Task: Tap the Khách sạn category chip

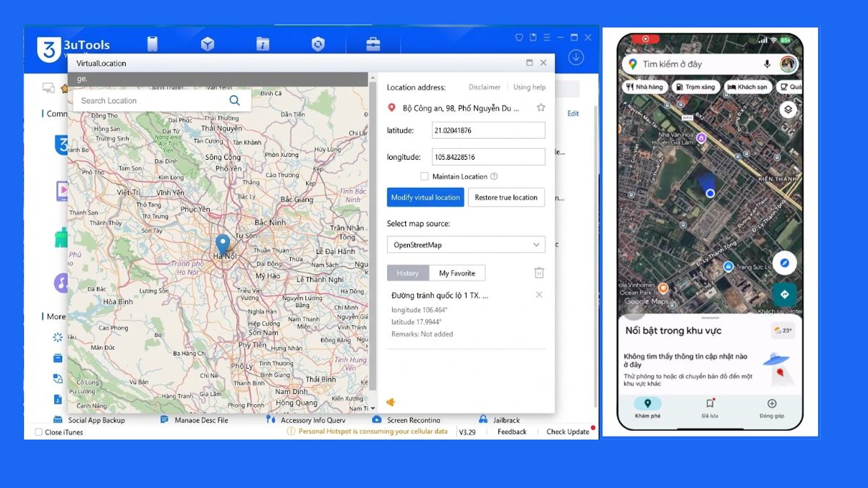Action: click(x=747, y=87)
